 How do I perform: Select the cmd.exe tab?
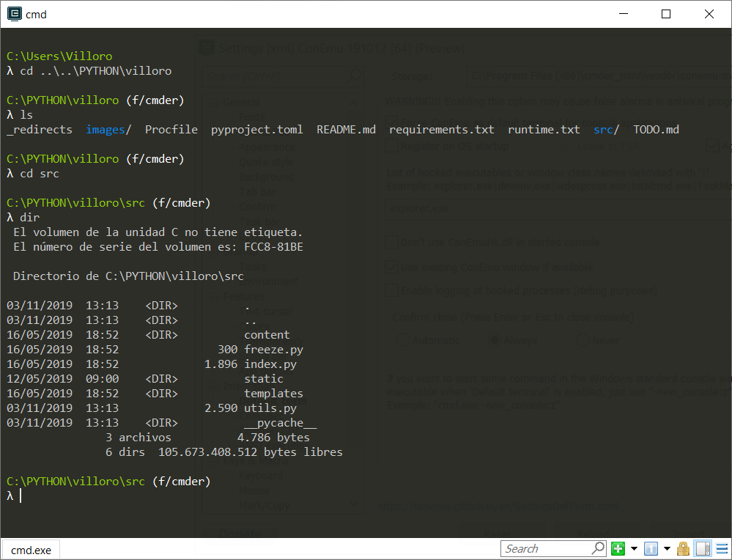coord(31,550)
